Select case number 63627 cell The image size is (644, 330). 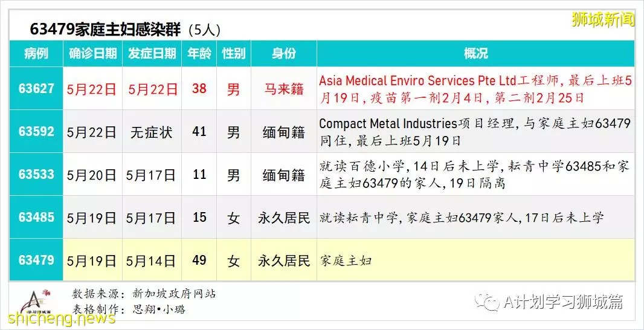[36, 88]
